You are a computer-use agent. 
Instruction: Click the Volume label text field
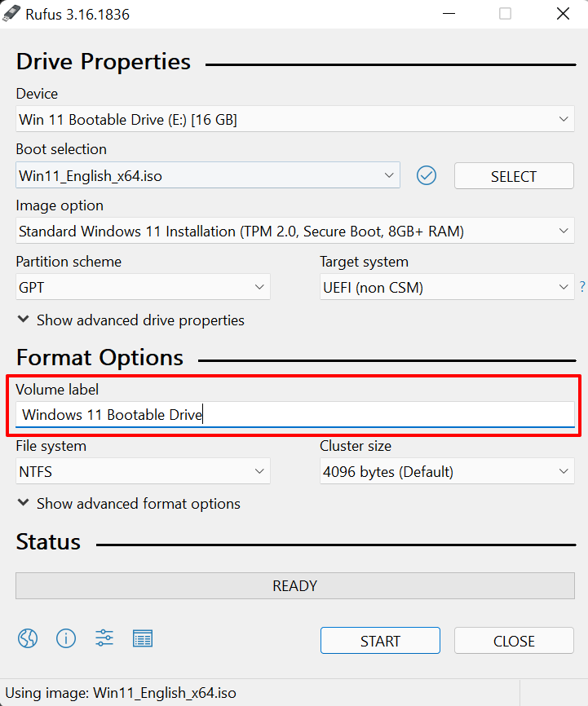pos(294,415)
